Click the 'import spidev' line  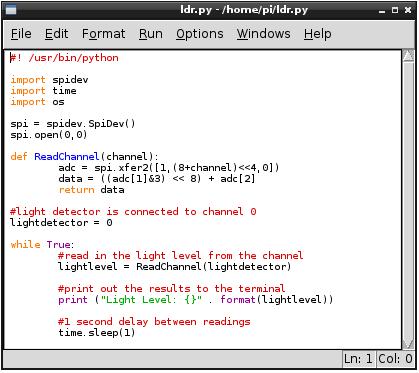tap(49, 80)
